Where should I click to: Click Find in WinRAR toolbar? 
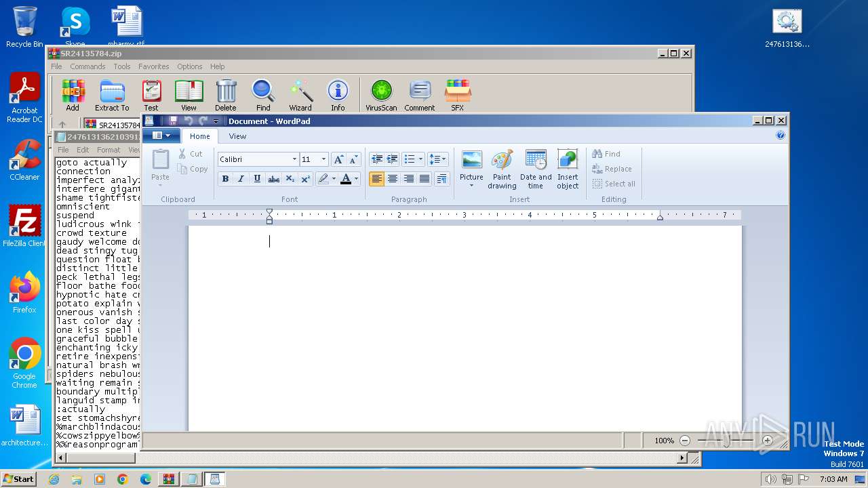click(x=263, y=95)
